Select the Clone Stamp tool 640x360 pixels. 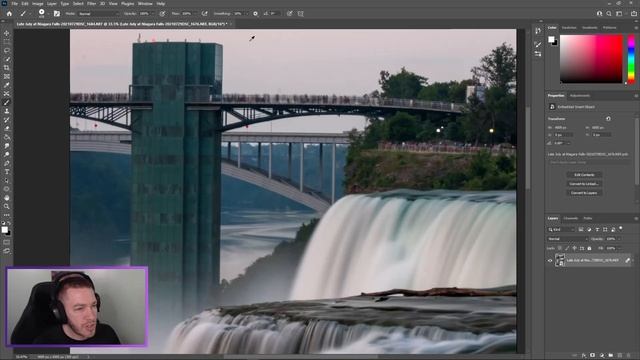tap(7, 111)
